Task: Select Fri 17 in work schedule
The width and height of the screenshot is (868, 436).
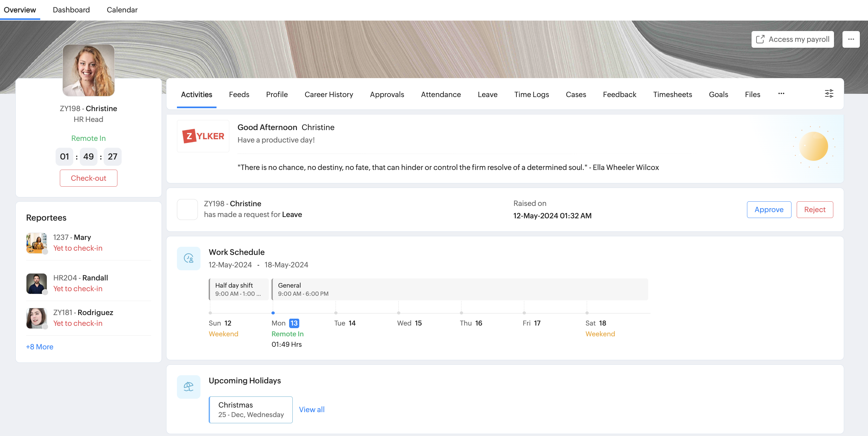Action: click(x=531, y=323)
